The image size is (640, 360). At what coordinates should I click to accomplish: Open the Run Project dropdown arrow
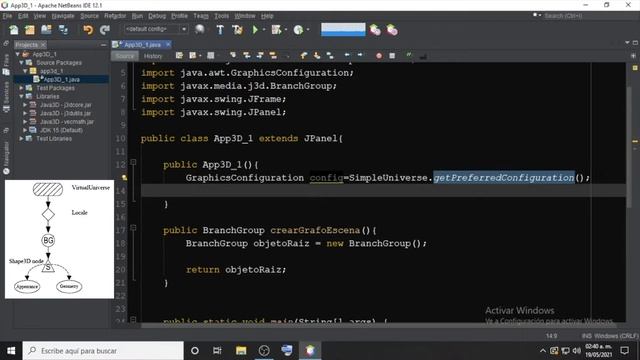pos(264,30)
